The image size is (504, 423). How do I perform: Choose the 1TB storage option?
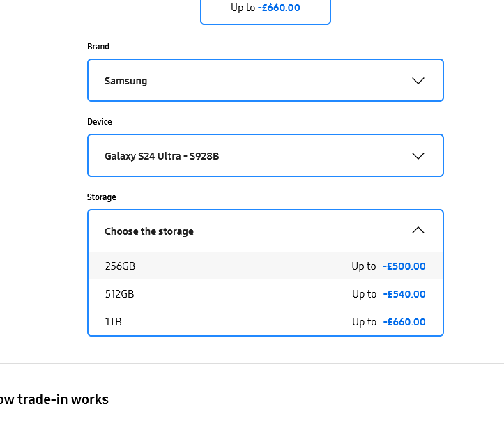click(114, 322)
